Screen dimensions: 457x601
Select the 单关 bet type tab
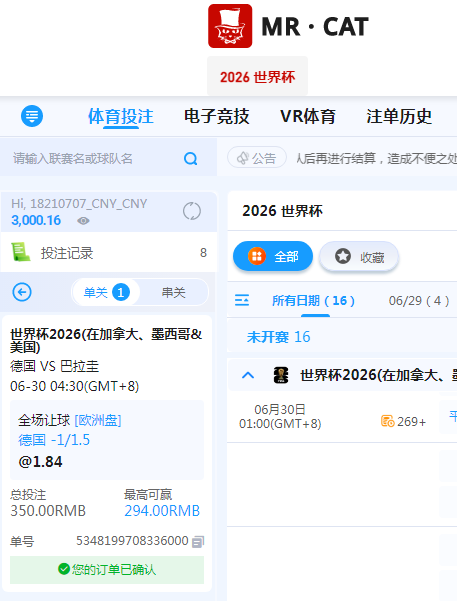106,293
